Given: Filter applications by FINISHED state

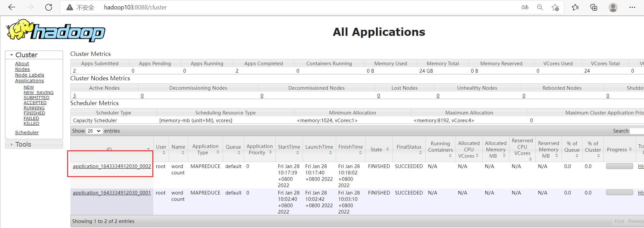Looking at the screenshot, I should pos(34,113).
